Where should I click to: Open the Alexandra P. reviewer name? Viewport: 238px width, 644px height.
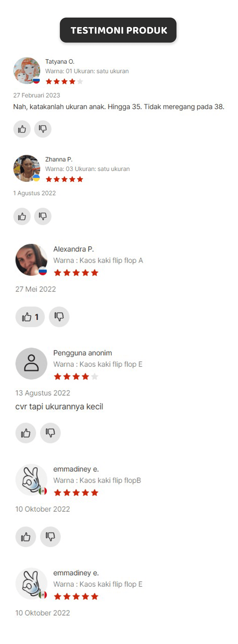click(x=74, y=249)
